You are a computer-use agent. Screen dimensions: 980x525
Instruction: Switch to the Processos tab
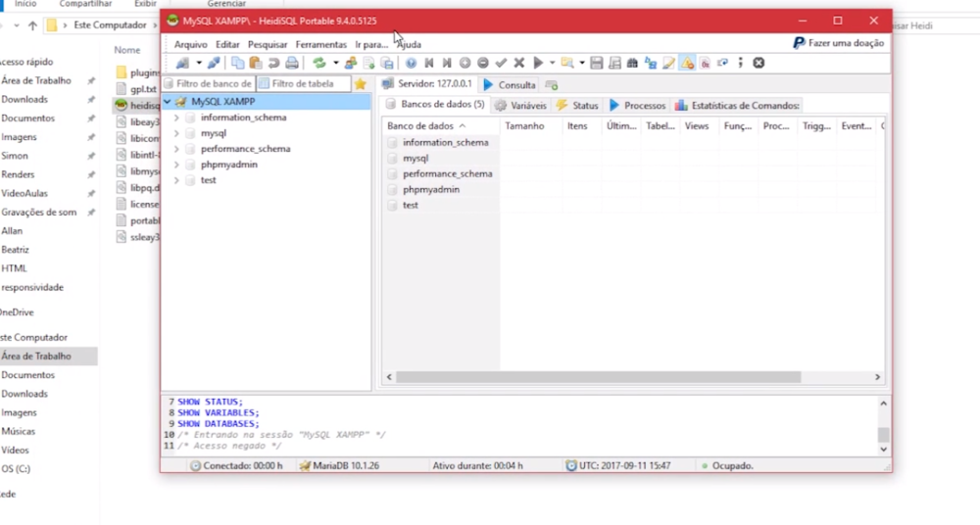click(x=638, y=106)
